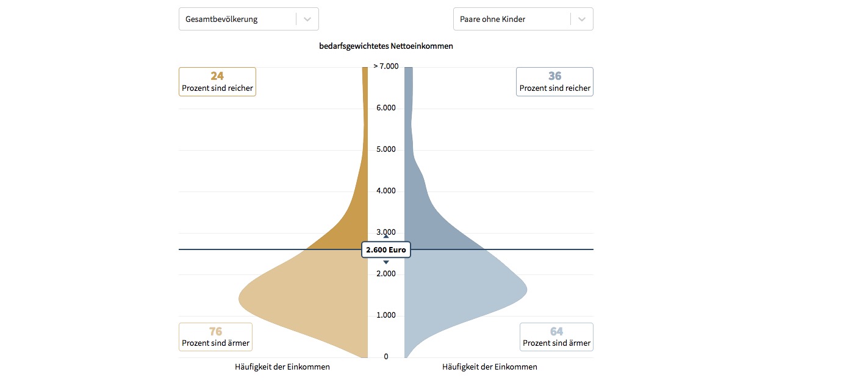Click the down arrow below 2.600 Euro
The image size is (868, 383).
pyautogui.click(x=386, y=262)
